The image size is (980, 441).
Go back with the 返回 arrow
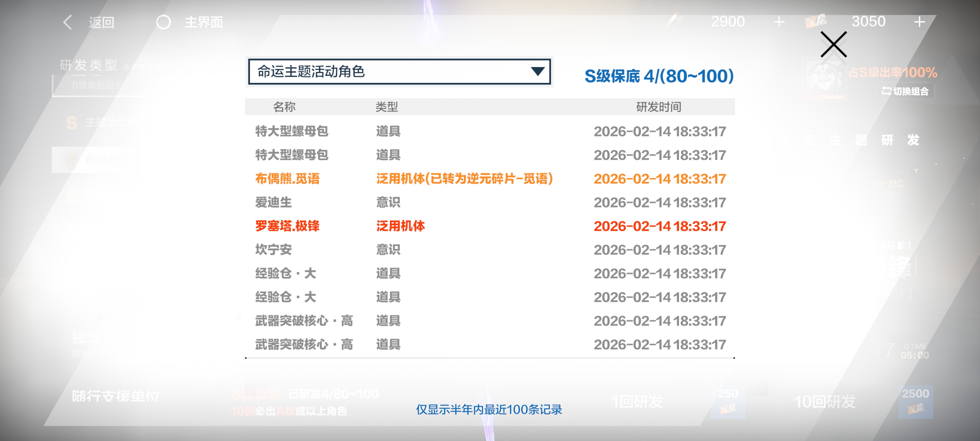67,22
